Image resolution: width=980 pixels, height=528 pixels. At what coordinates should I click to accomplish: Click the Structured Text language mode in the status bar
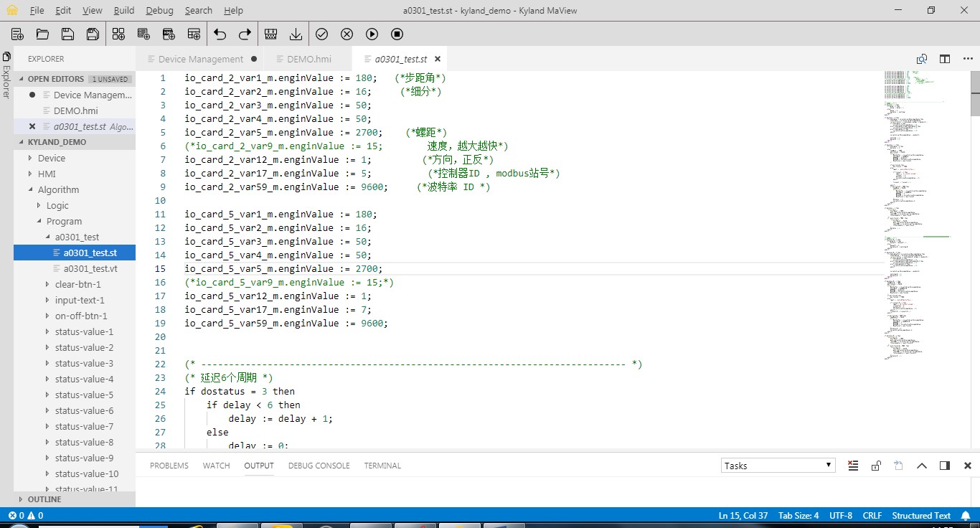point(920,515)
